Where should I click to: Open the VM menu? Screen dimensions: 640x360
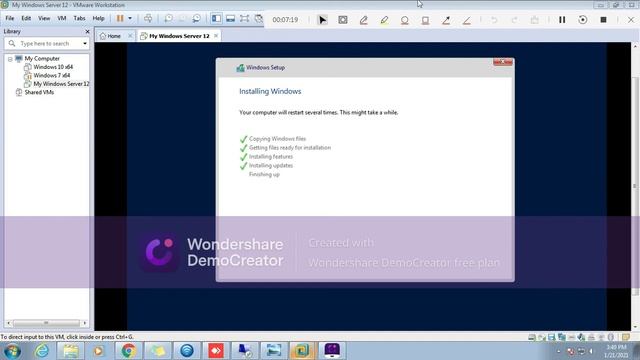62,18
